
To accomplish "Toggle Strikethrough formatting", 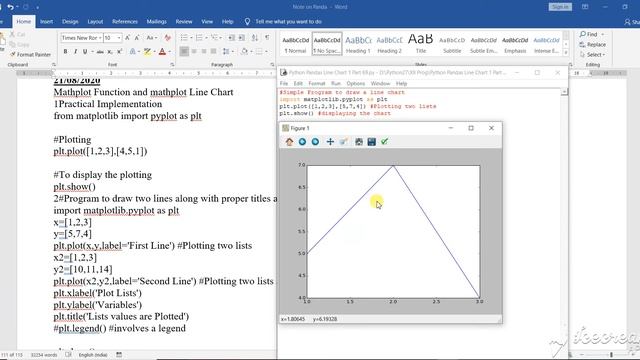I will [x=100, y=52].
